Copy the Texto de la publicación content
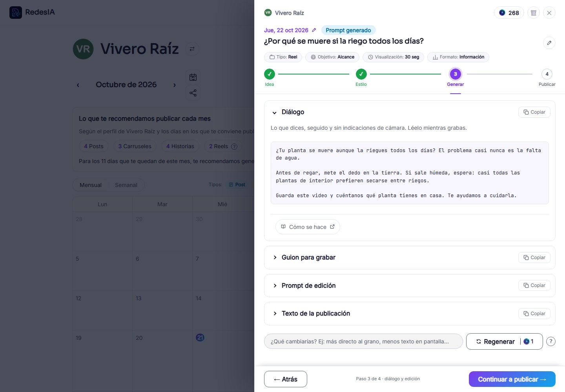Image resolution: width=565 pixels, height=392 pixels. click(534, 314)
